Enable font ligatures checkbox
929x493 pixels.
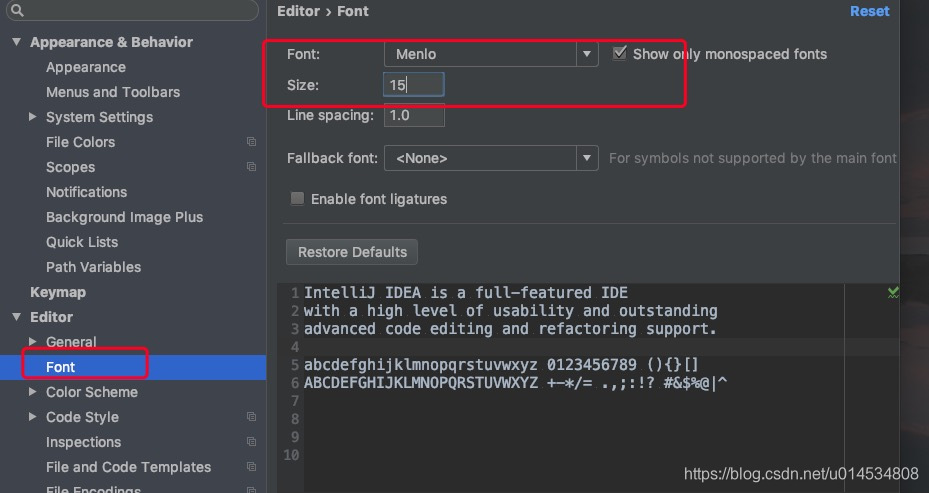(297, 199)
